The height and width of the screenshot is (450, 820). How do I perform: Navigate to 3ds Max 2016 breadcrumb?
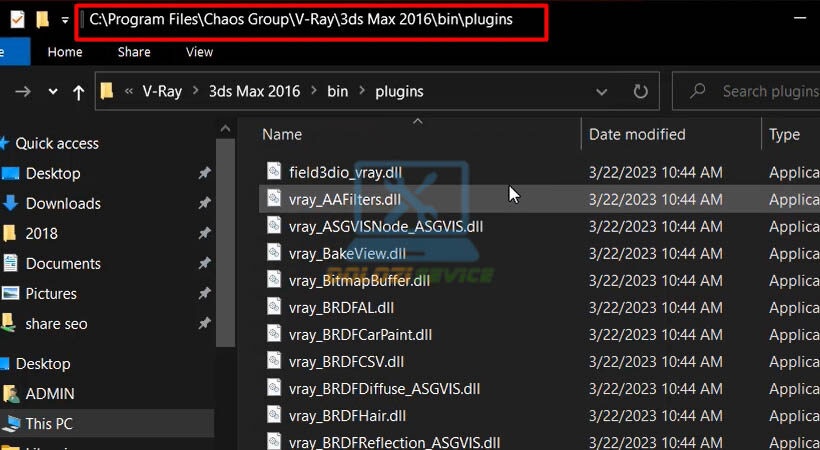coord(254,92)
